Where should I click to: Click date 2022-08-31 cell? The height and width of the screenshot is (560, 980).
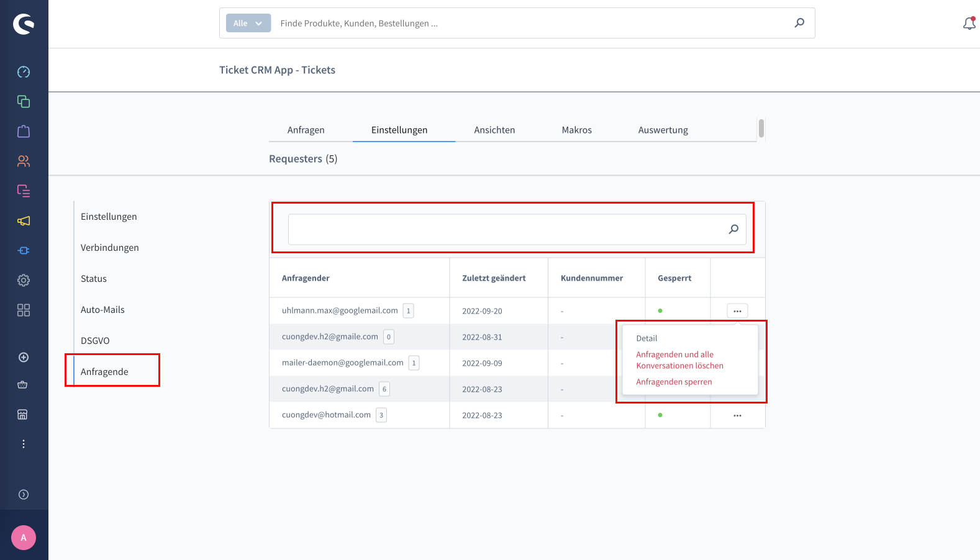click(482, 337)
